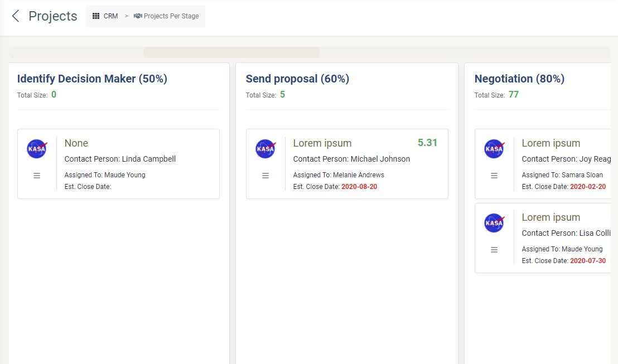Screen dimensions: 618x364
Task: Click Assigned To: Maude Young on Linda Campbell's card
Action: 105,175
